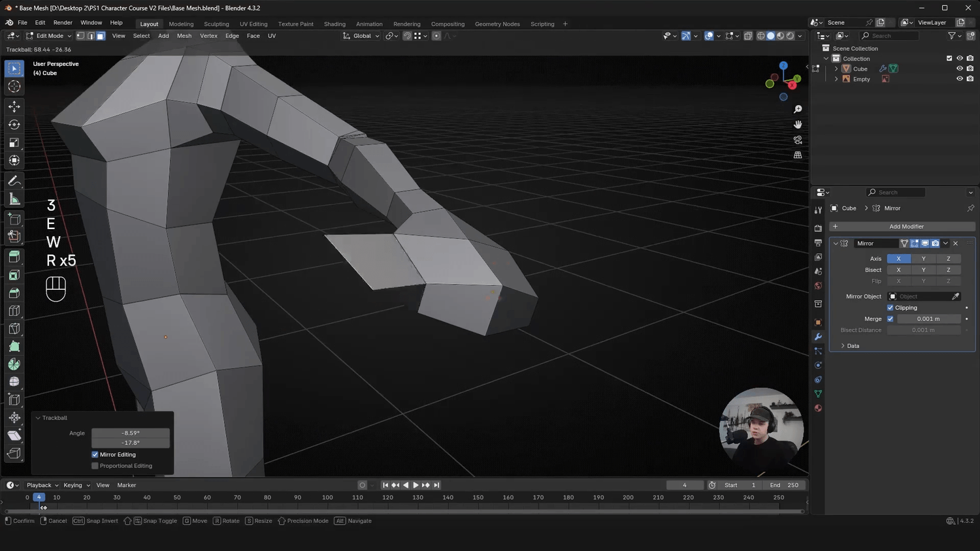Select the Annotate tool

point(14,181)
